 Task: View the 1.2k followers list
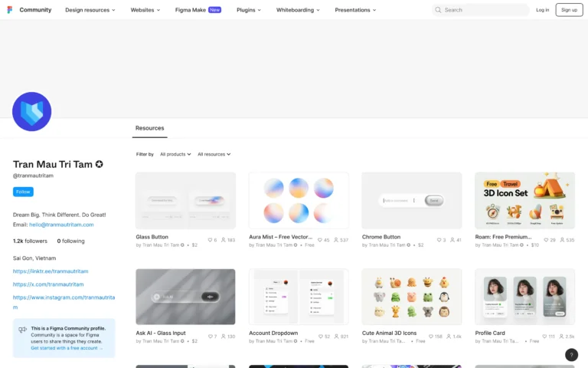(30, 241)
